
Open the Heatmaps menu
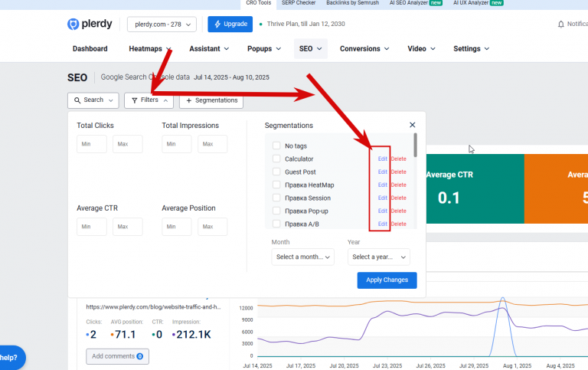149,49
